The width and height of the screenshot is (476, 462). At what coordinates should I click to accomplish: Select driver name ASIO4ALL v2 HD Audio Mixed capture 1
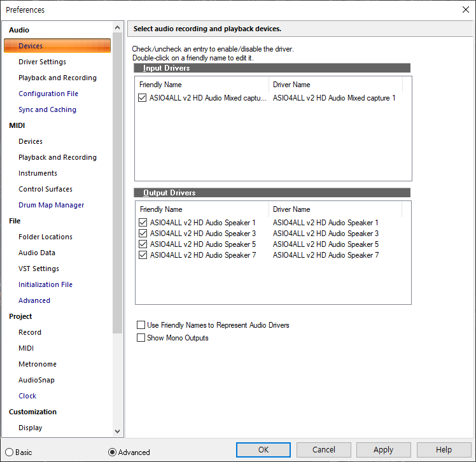334,98
